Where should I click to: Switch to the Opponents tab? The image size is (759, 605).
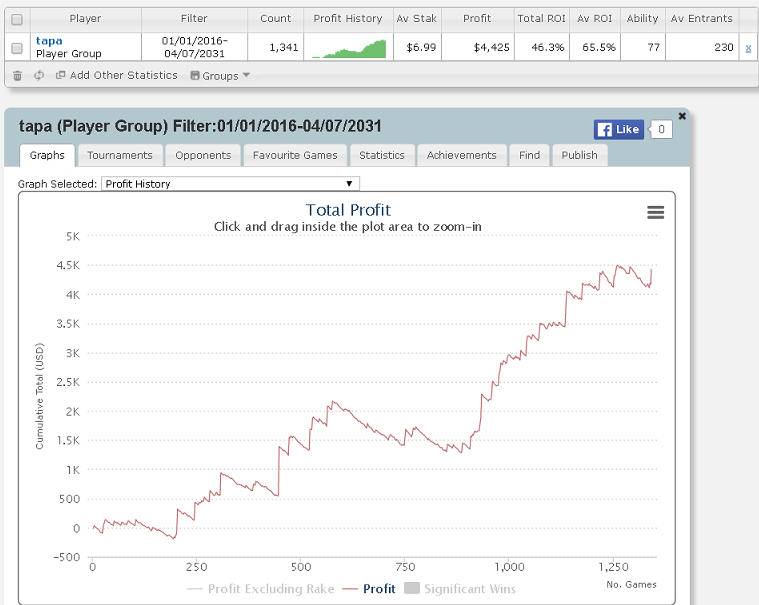coord(203,155)
